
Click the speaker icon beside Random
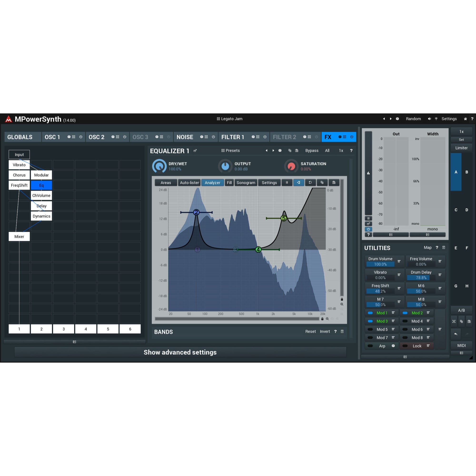point(429,119)
